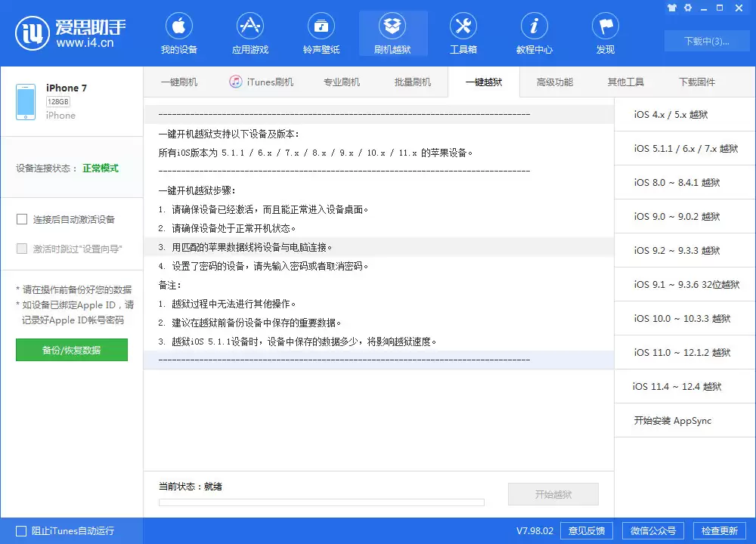The width and height of the screenshot is (756, 544).
Task: Open settings gear in title bar
Action: click(x=688, y=8)
